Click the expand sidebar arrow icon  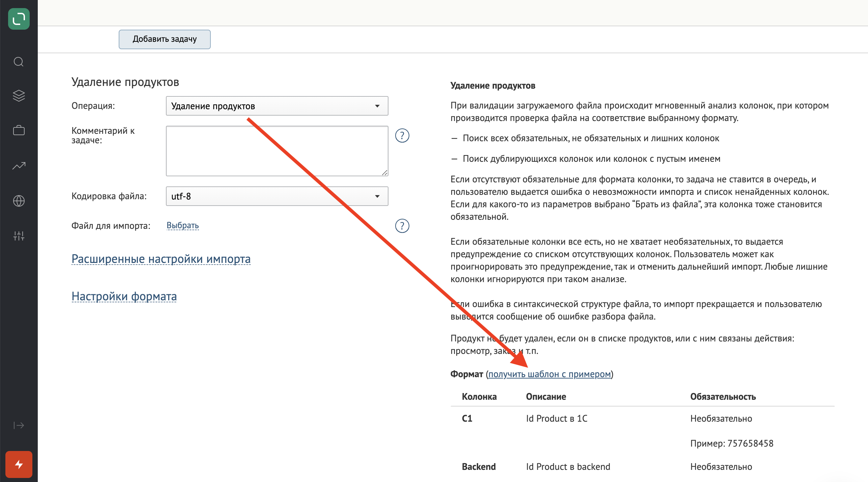19,425
